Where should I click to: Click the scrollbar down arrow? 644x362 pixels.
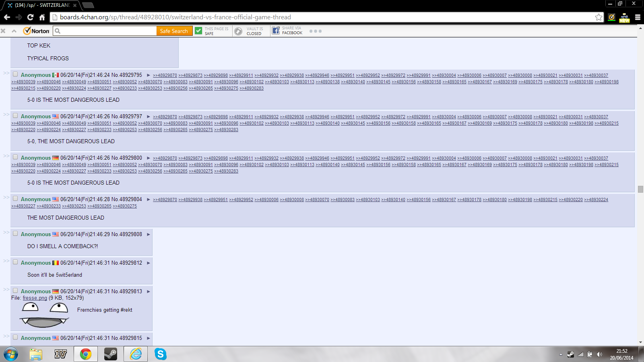coord(640,343)
